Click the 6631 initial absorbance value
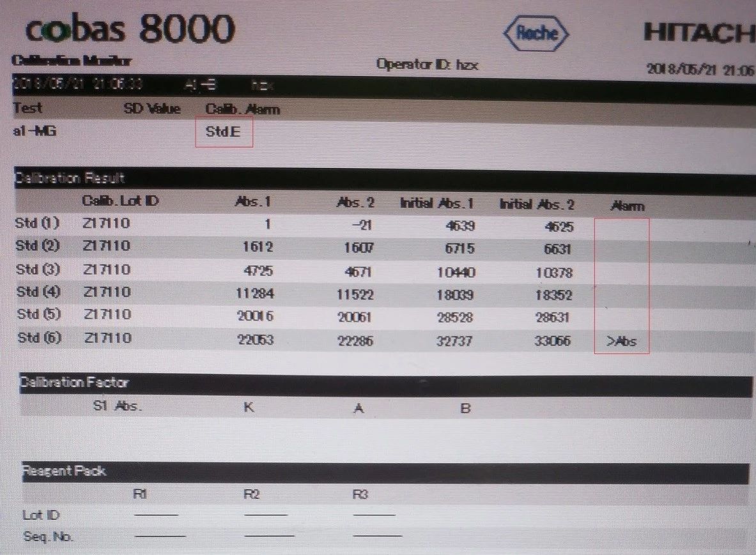The width and height of the screenshot is (756, 555). click(557, 249)
